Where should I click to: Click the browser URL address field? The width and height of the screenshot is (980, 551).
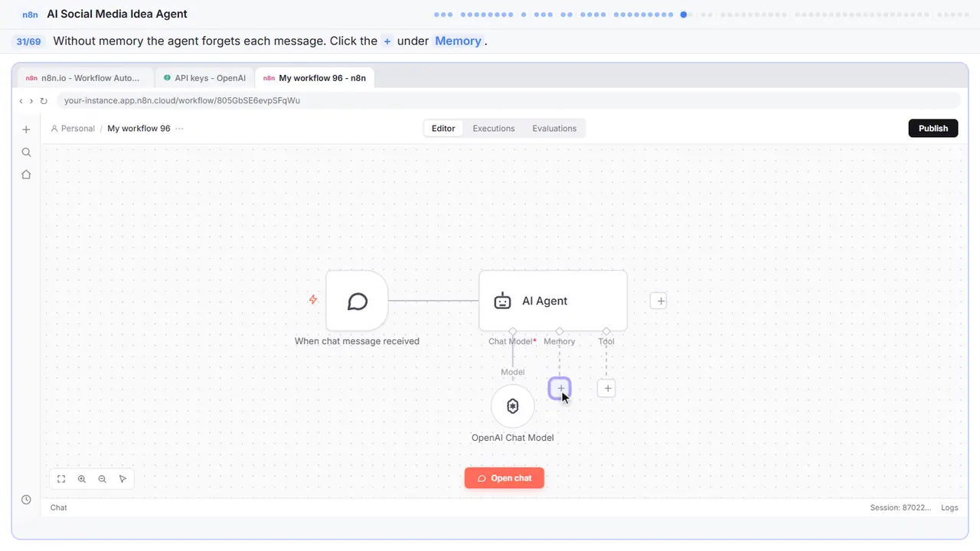(x=508, y=100)
